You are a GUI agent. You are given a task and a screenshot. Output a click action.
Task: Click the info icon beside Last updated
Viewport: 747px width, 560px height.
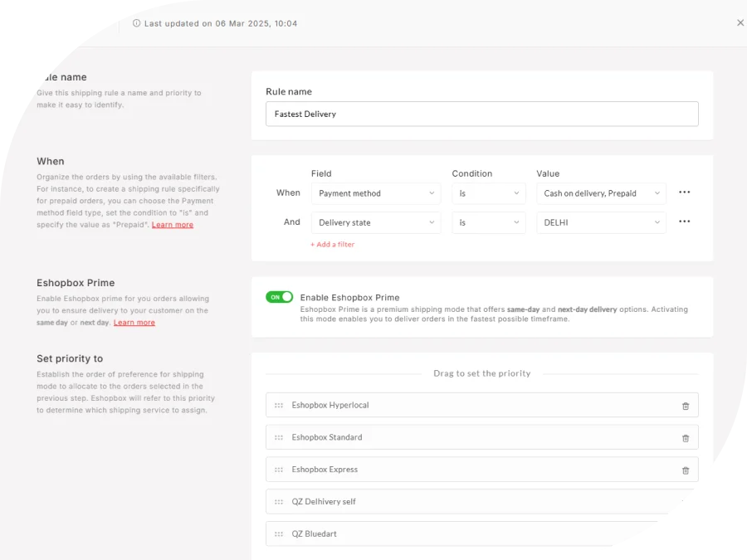coord(136,23)
